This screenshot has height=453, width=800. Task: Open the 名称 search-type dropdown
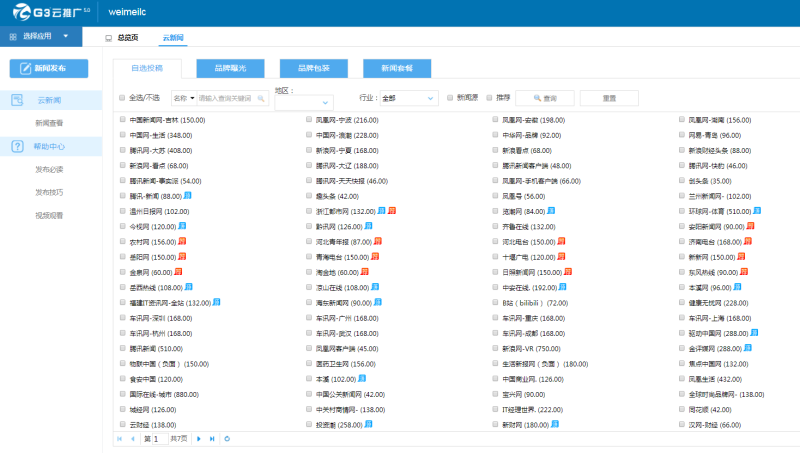tap(184, 98)
